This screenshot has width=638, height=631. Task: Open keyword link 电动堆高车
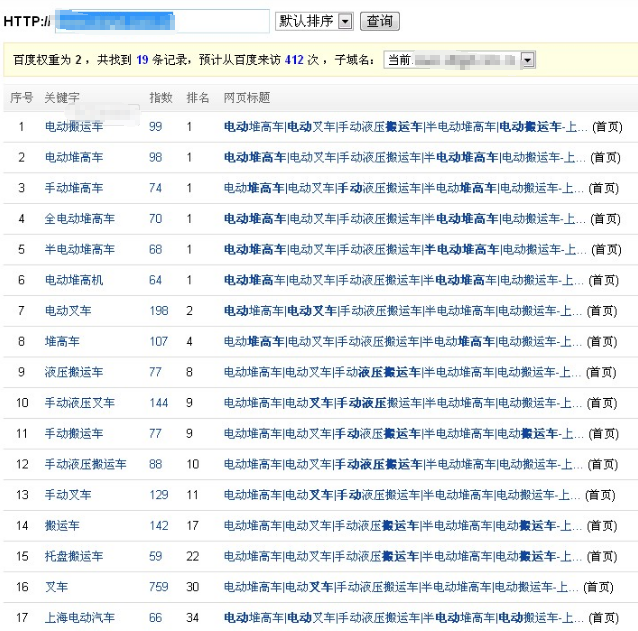click(x=74, y=157)
